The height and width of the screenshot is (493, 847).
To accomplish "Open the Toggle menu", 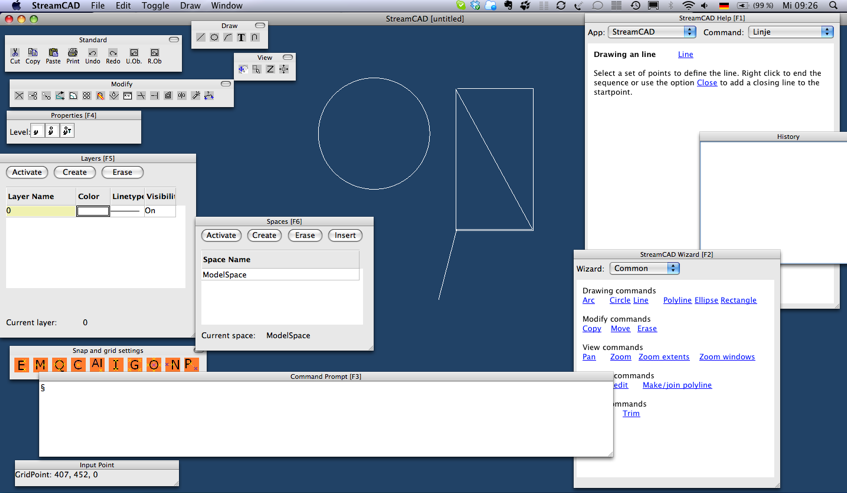I will pyautogui.click(x=156, y=5).
